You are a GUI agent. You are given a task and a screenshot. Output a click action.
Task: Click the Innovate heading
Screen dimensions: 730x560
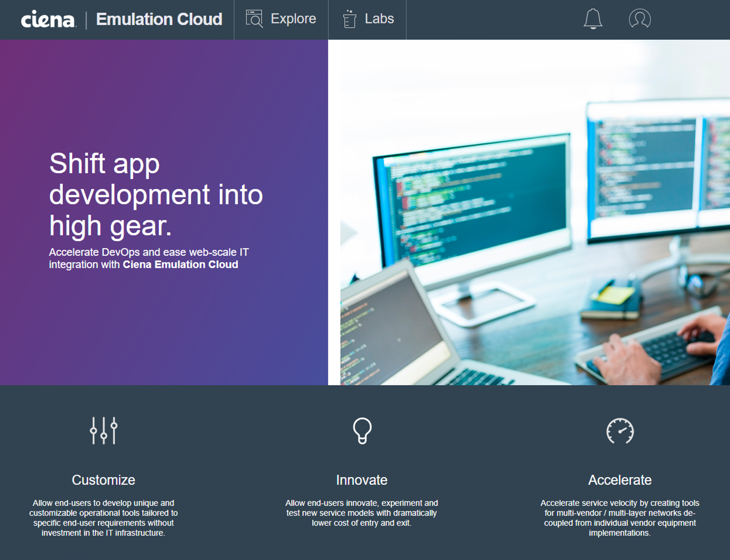362,480
